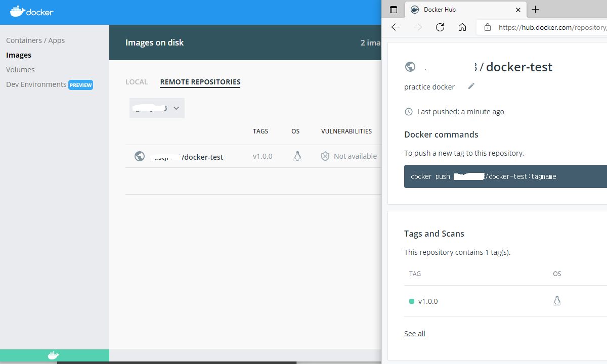
Task: Click the v1.0.0 tag in Docker Desktop table
Action: (263, 156)
